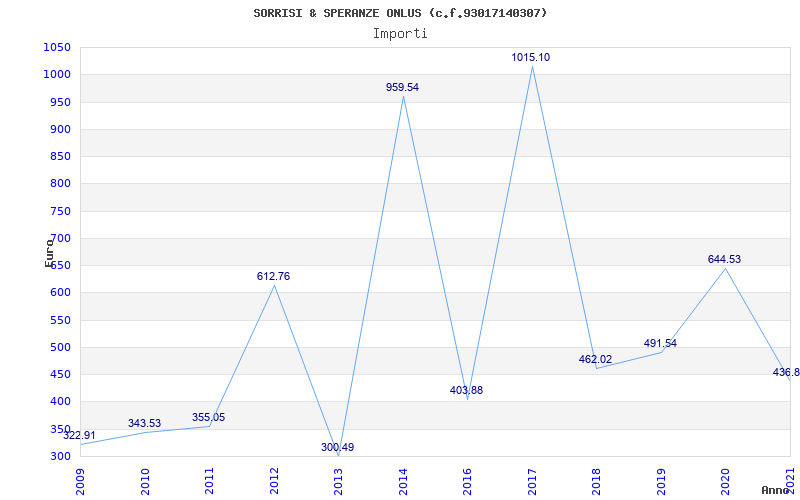Click the Euro y-axis label
Screen dimensions: 800x500
pyautogui.click(x=49, y=253)
